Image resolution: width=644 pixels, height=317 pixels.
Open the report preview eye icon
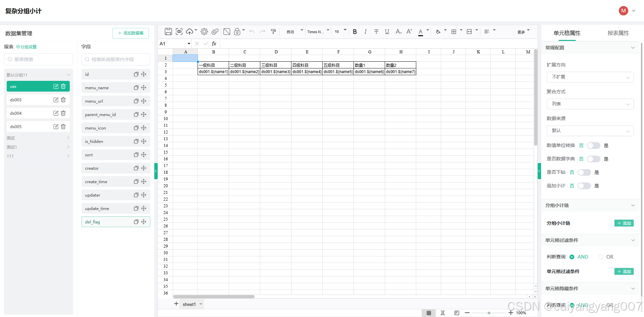pyautogui.click(x=179, y=32)
